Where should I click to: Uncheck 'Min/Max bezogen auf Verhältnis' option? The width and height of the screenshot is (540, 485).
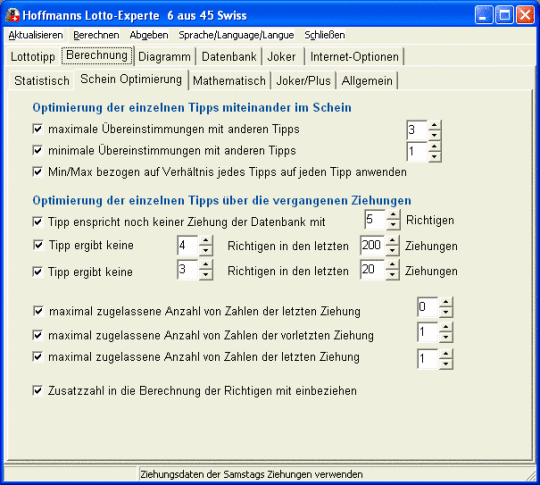[x=37, y=172]
